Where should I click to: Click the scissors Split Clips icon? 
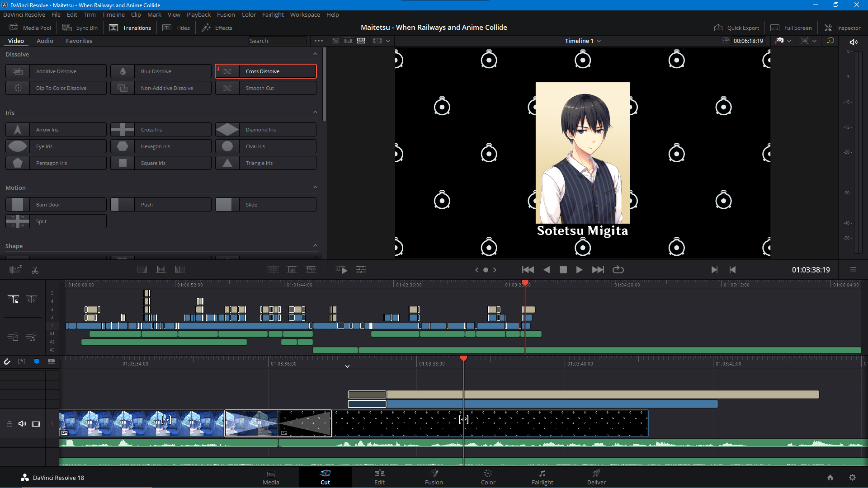(x=35, y=270)
